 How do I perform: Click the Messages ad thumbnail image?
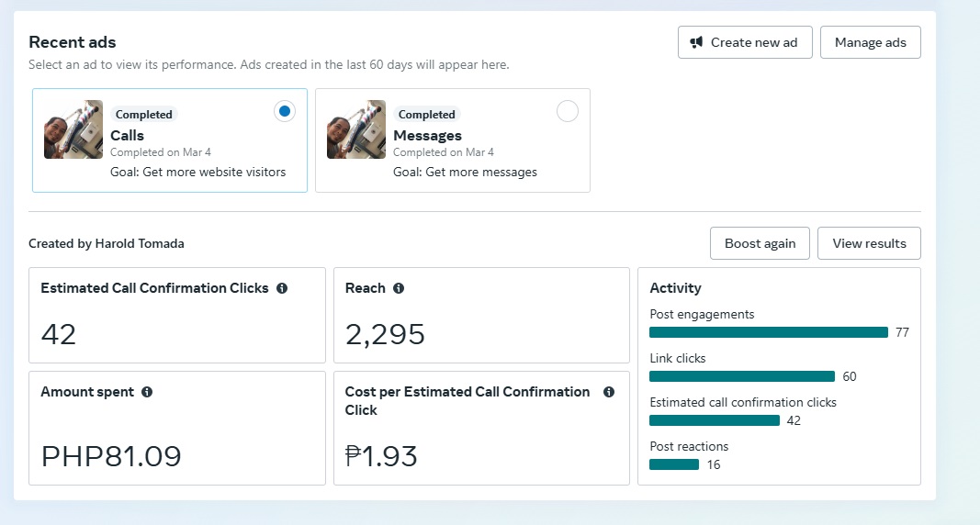coord(356,129)
